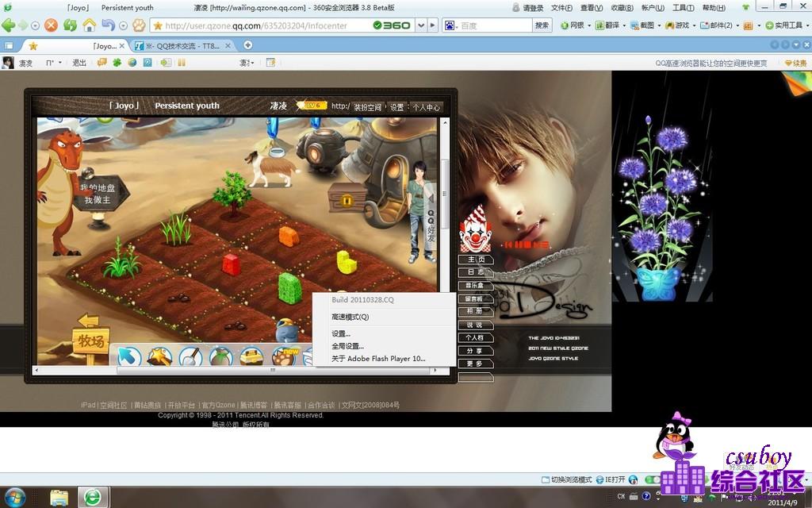
Task: Click in the 百度 search input field
Action: pyautogui.click(x=492, y=25)
